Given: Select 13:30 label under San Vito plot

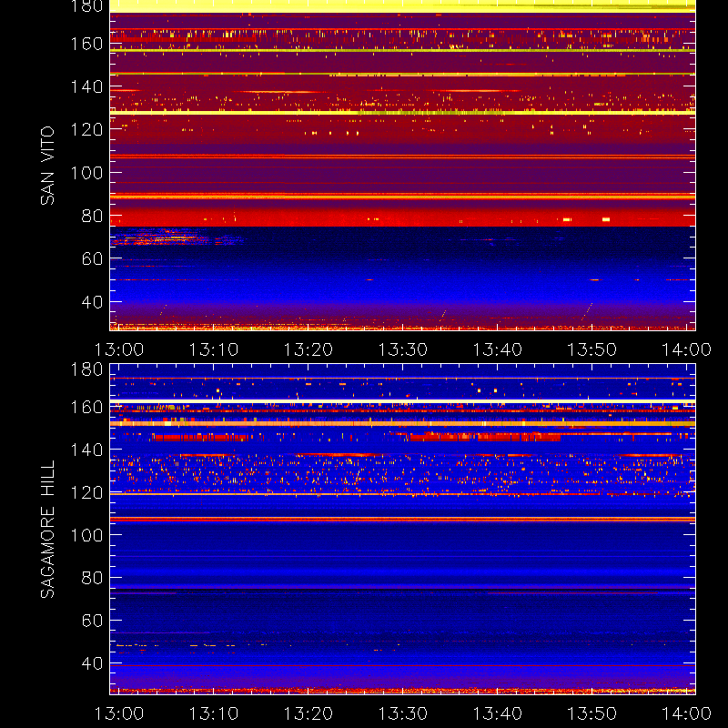Looking at the screenshot, I should click(403, 349).
